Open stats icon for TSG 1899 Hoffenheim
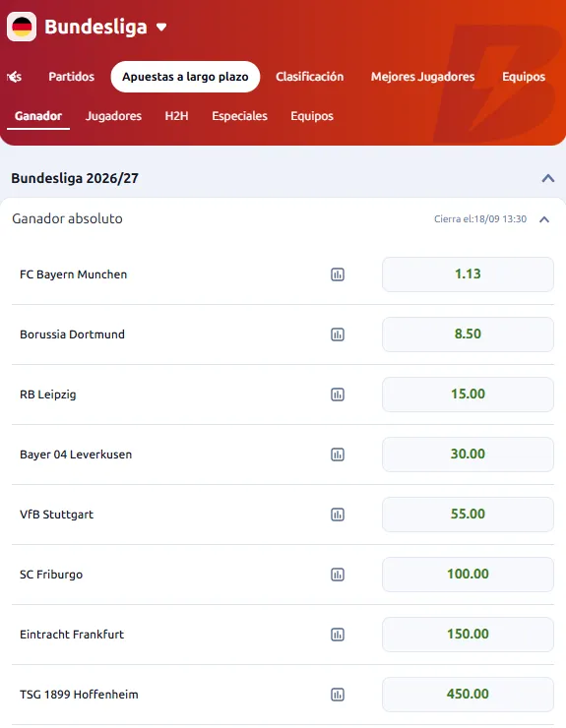This screenshot has height=728, width=566. [x=338, y=695]
